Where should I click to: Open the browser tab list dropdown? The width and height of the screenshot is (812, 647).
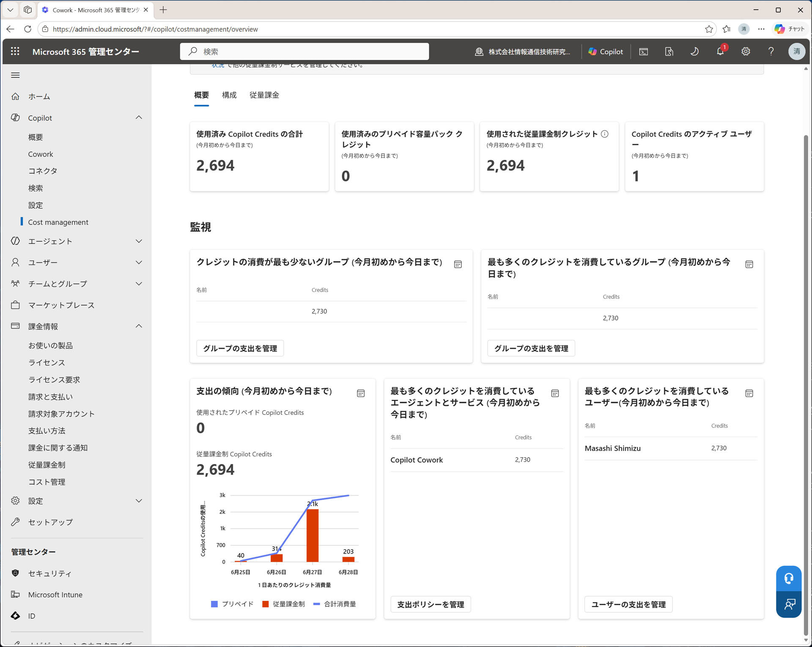[10, 10]
